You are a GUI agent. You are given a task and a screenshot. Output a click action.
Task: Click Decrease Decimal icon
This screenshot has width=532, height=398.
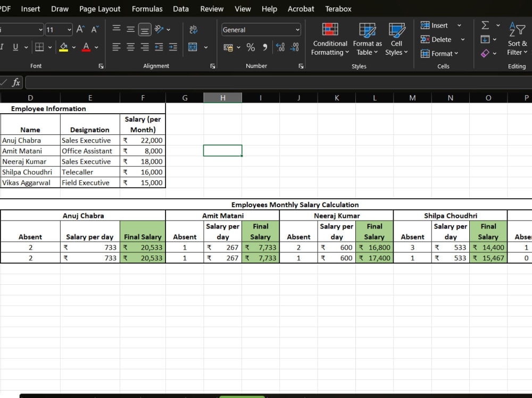coord(295,47)
